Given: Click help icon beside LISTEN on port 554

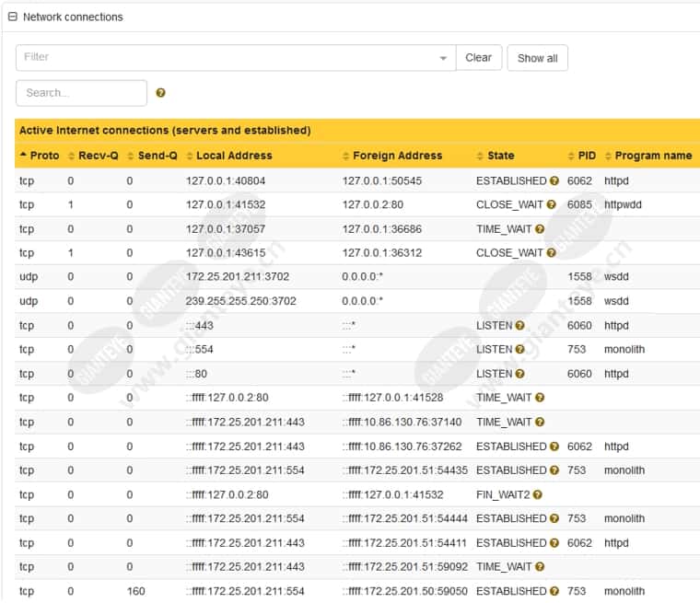Looking at the screenshot, I should (x=519, y=350).
